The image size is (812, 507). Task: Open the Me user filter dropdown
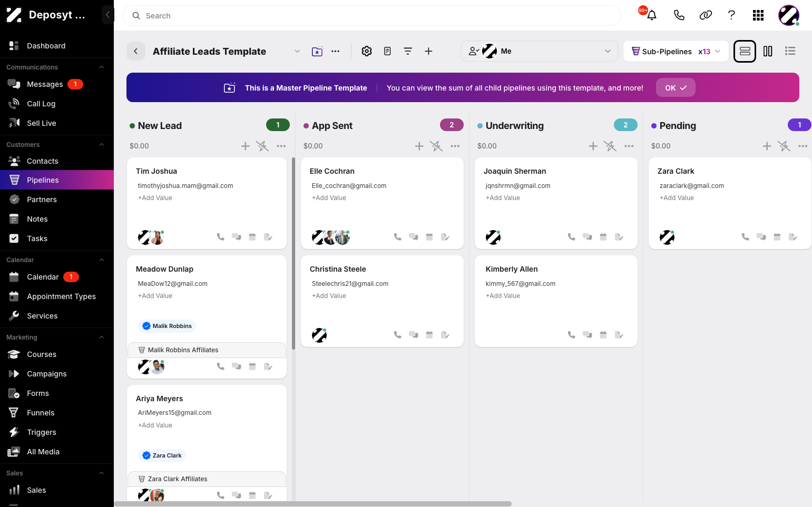pyautogui.click(x=540, y=51)
